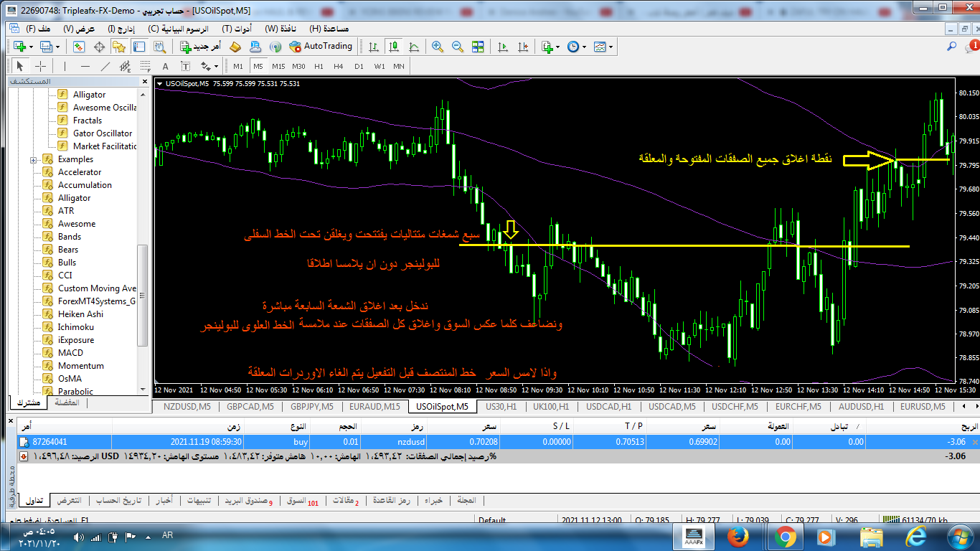
Task: Open Google Chrome from the taskbar
Action: [x=785, y=536]
